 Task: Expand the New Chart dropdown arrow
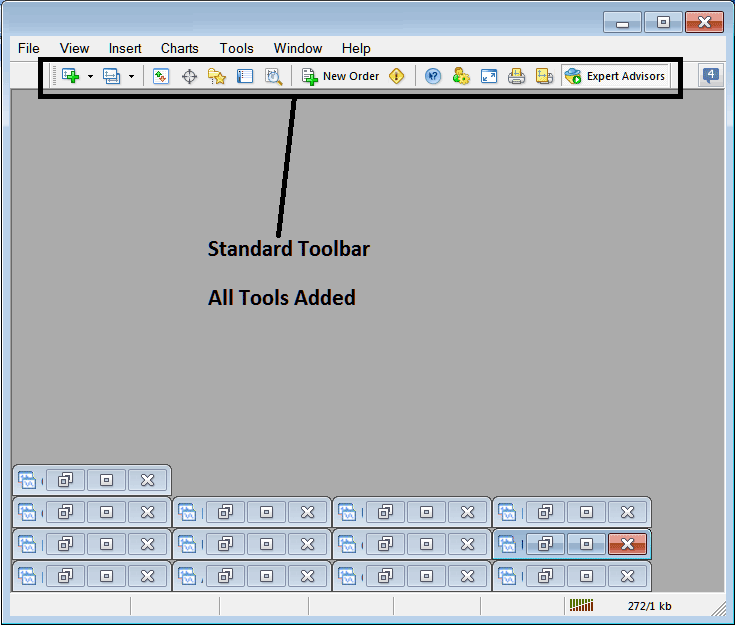90,76
